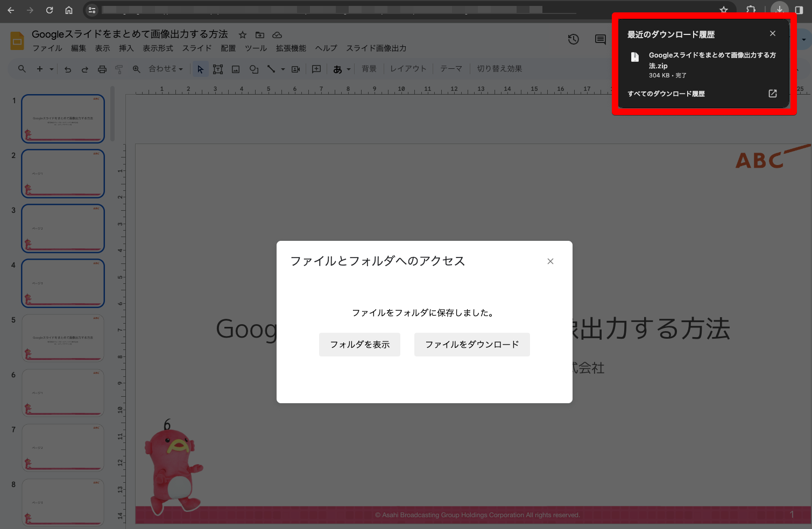The image size is (812, 529).
Task: Open the 拡張機能 menu
Action: 291,48
